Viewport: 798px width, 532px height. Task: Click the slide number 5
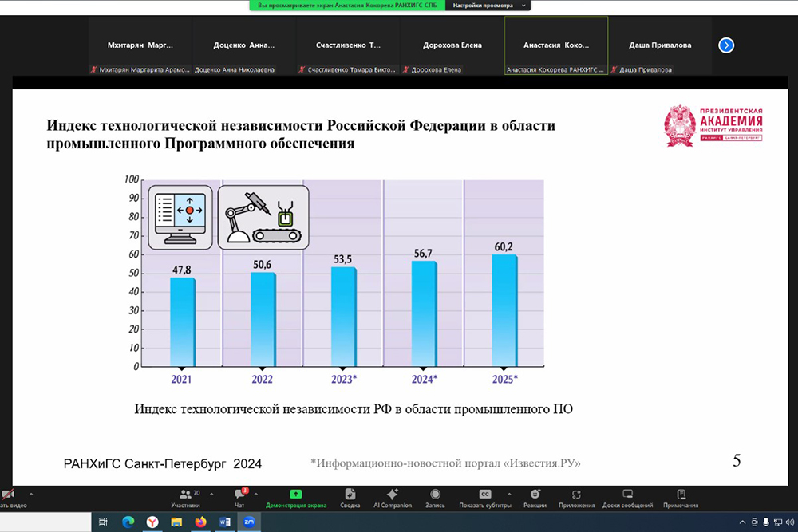[737, 461]
